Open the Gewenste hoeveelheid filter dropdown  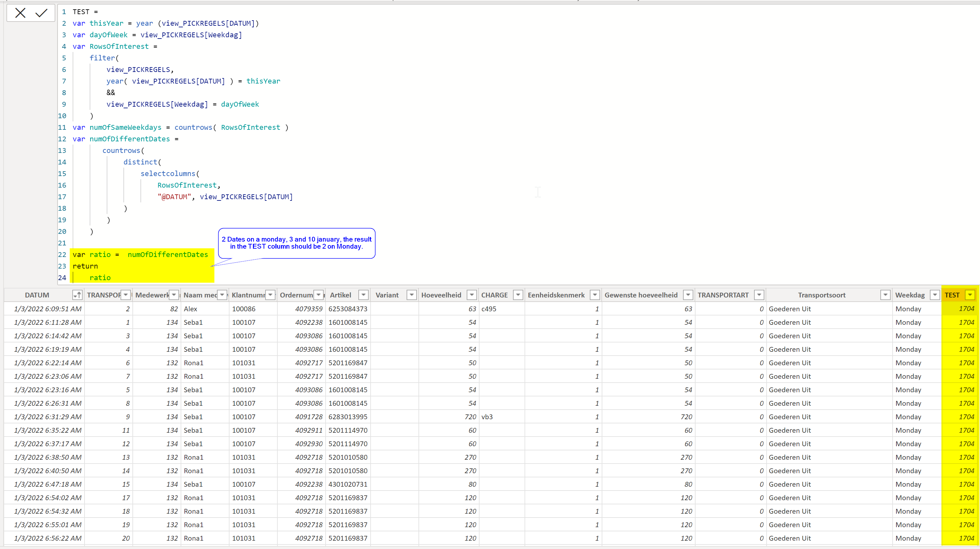(x=688, y=295)
